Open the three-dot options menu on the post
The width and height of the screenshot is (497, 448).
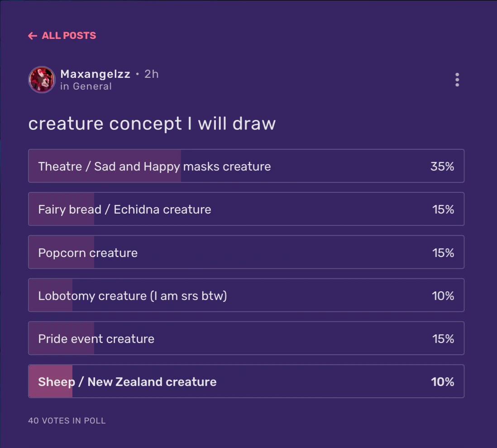tap(457, 80)
